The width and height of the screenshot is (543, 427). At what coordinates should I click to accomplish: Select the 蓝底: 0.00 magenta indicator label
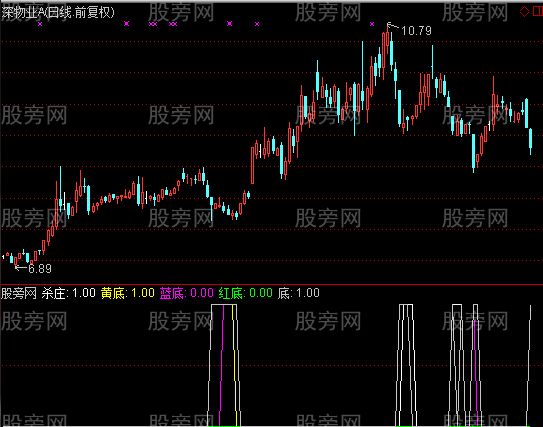pyautogui.click(x=187, y=293)
